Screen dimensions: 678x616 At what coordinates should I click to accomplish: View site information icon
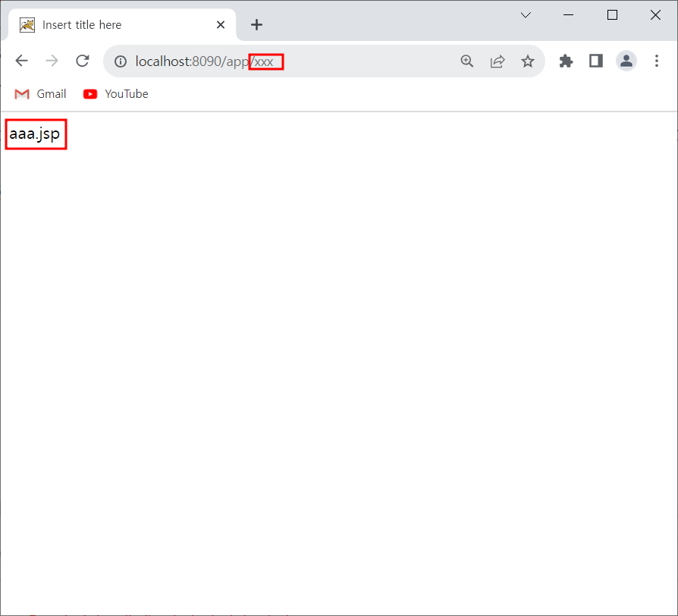click(x=121, y=61)
